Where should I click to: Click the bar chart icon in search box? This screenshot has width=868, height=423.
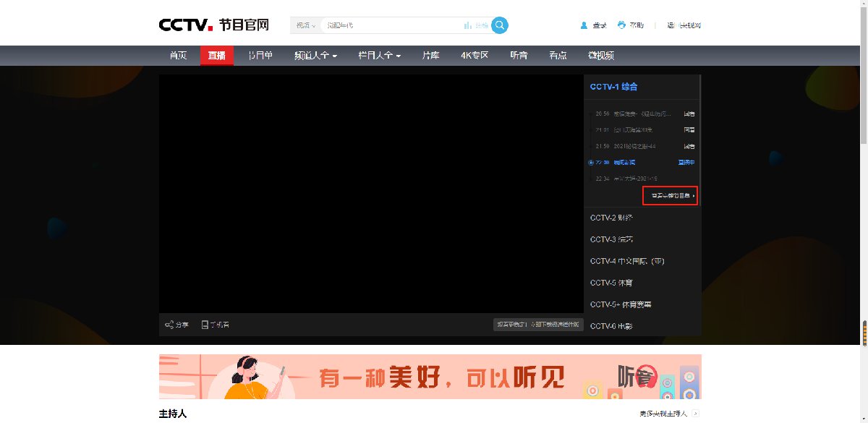pyautogui.click(x=468, y=25)
